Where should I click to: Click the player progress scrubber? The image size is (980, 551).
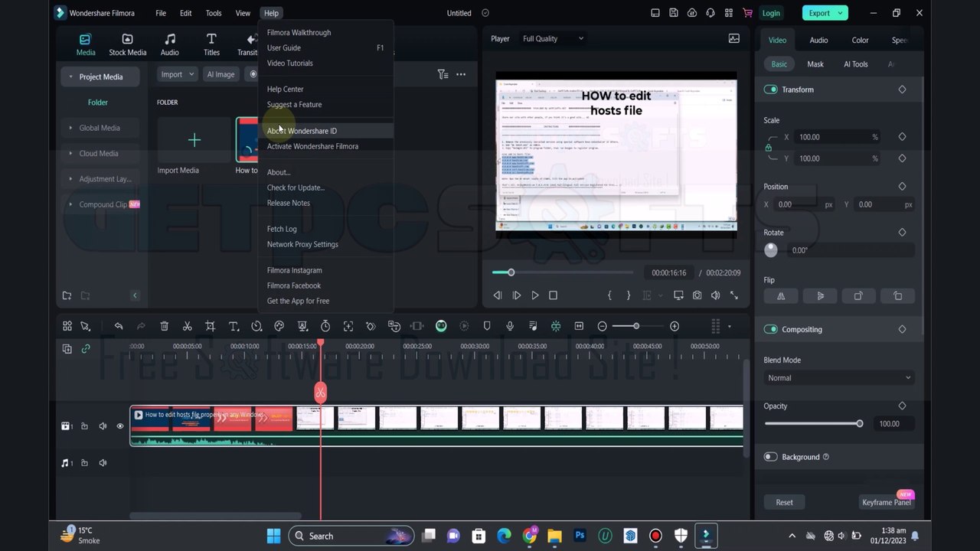(x=511, y=272)
